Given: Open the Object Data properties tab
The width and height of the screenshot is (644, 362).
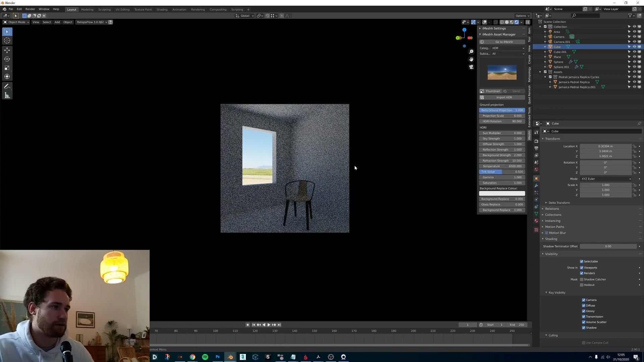Looking at the screenshot, I should 536,214.
